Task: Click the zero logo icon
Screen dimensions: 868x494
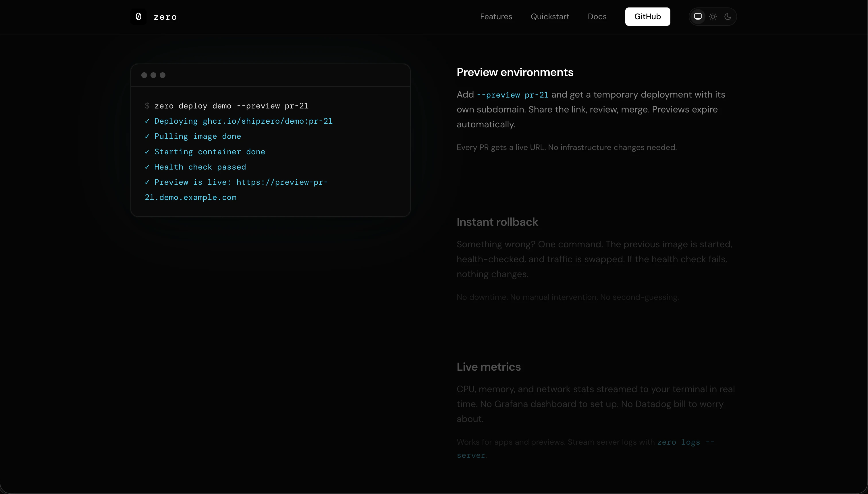Action: (x=138, y=16)
